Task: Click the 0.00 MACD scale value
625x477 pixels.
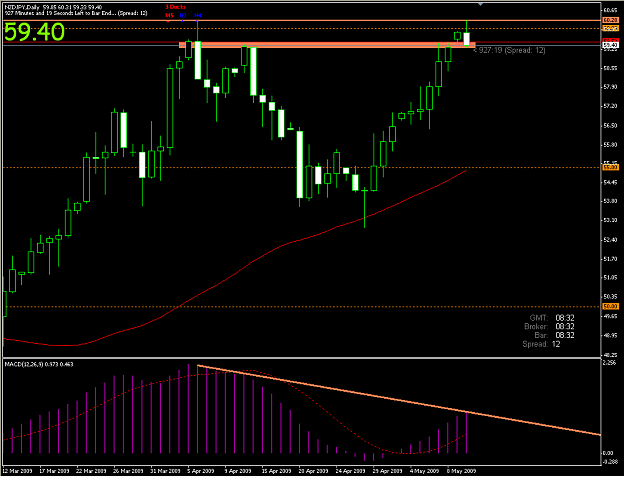Action: point(609,453)
